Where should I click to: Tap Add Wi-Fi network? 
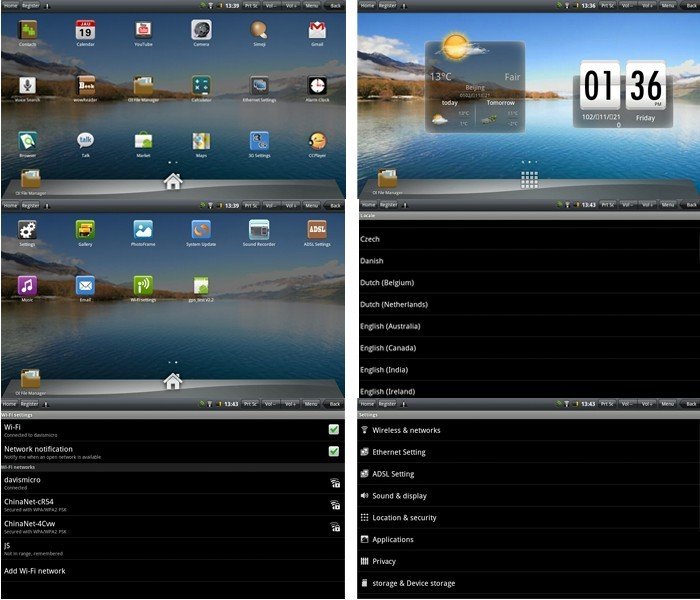(35, 571)
